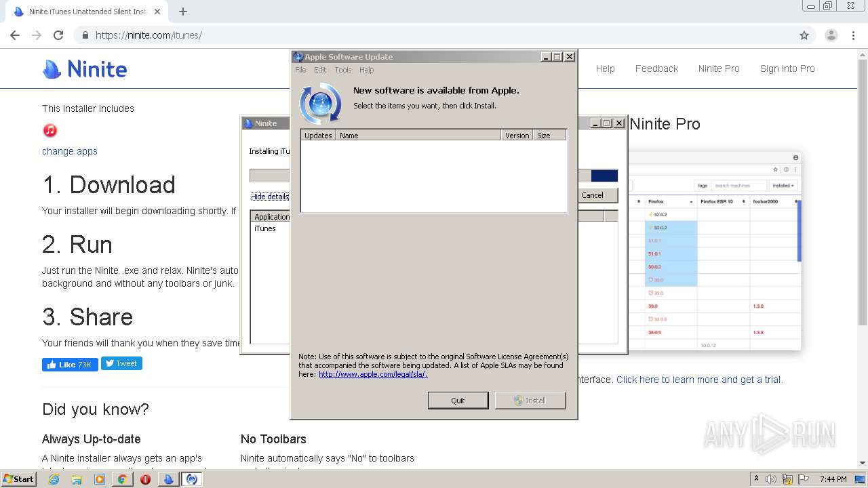The image size is (868, 488).
Task: Click the Quit button
Action: tap(458, 401)
